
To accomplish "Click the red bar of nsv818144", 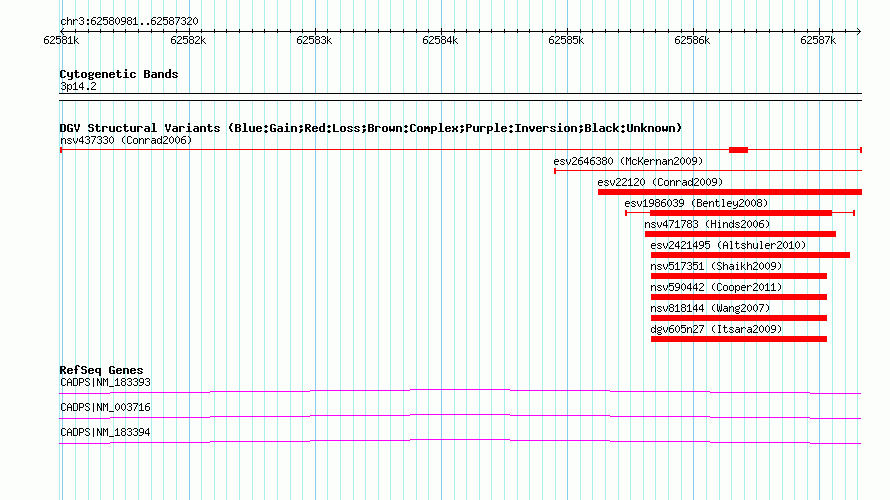I will (x=739, y=318).
